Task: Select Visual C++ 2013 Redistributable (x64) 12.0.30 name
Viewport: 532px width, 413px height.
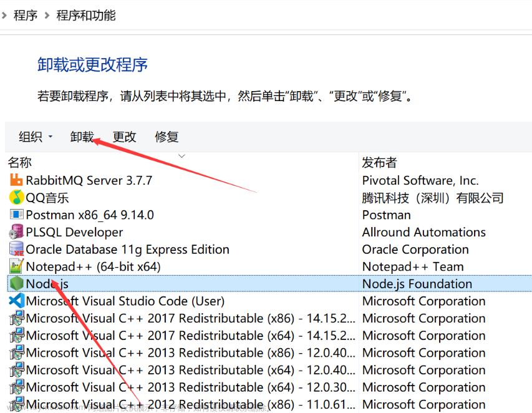Action: [x=190, y=387]
